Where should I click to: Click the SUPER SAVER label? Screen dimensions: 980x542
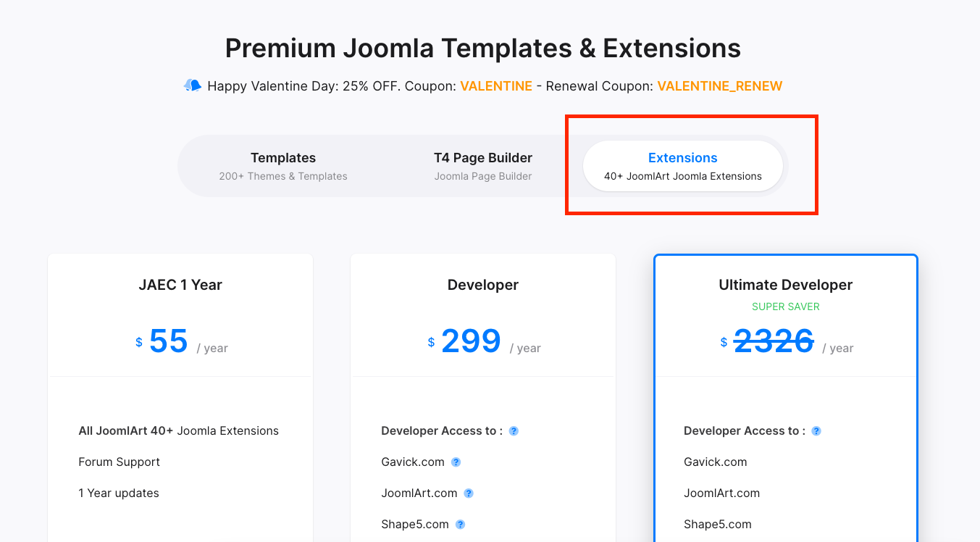(786, 307)
